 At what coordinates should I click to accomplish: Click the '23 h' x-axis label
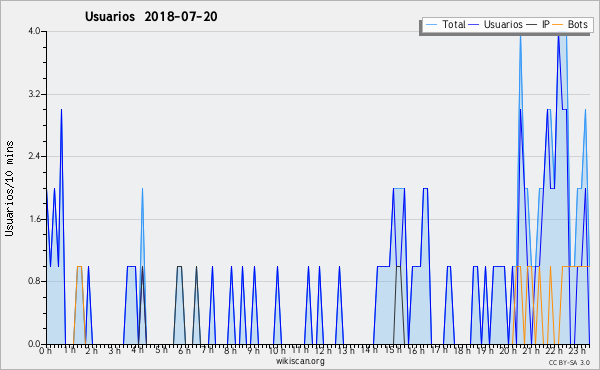pos(577,351)
